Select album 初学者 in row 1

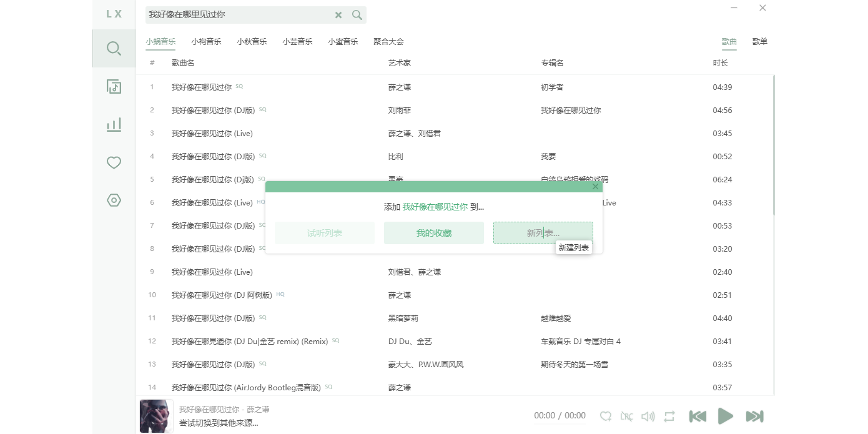point(552,87)
